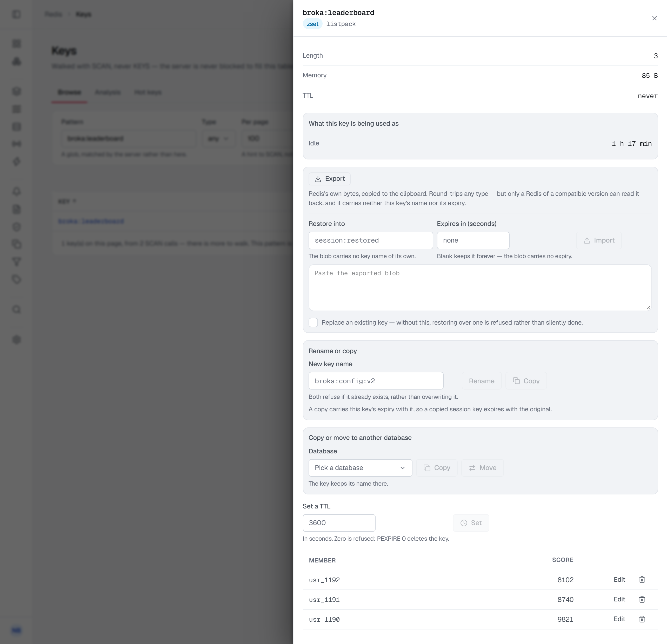Edit the score of usr_1191
667x644 pixels.
(x=619, y=599)
